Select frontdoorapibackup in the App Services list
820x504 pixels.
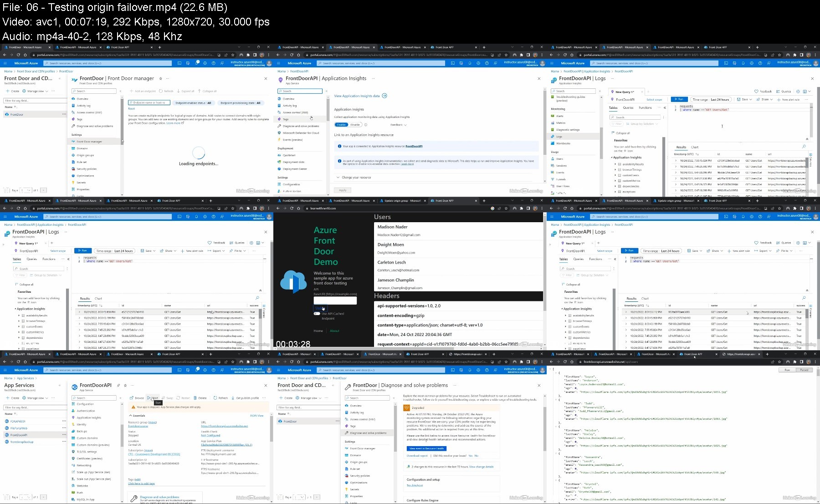[22, 442]
